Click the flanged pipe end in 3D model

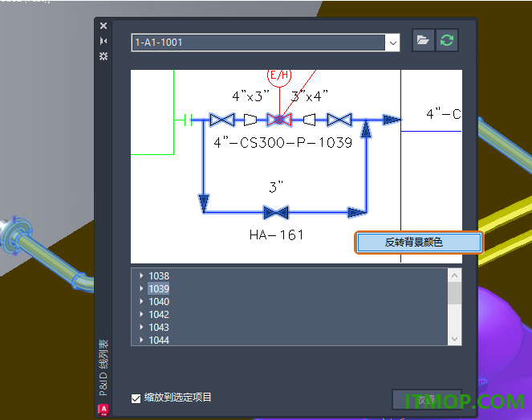coord(14,235)
